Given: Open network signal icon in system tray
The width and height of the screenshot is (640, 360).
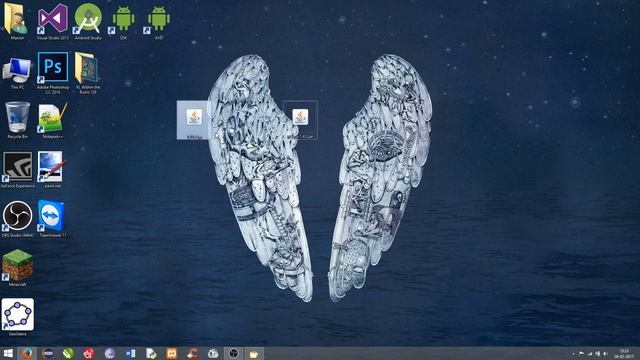Looking at the screenshot, I should pyautogui.click(x=589, y=354).
